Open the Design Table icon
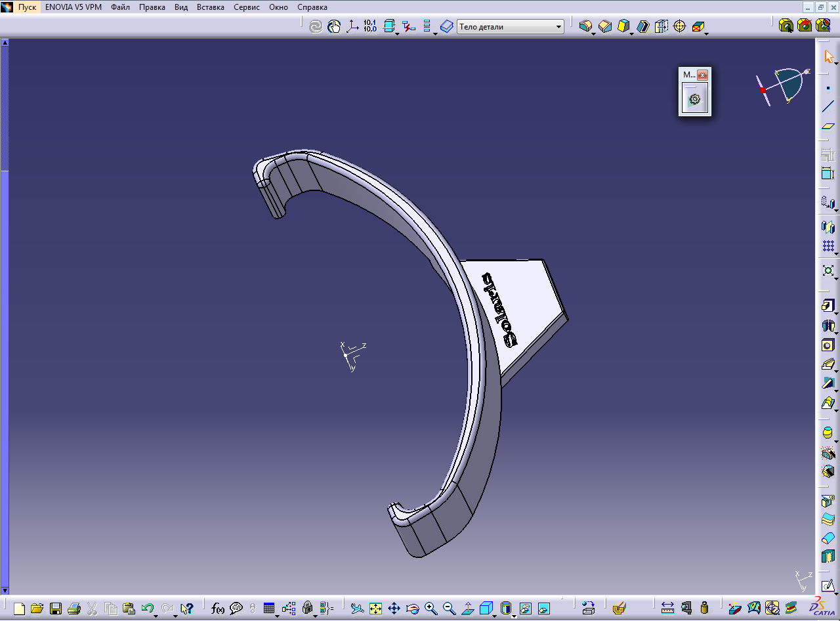This screenshot has width=840, height=621. [268, 609]
